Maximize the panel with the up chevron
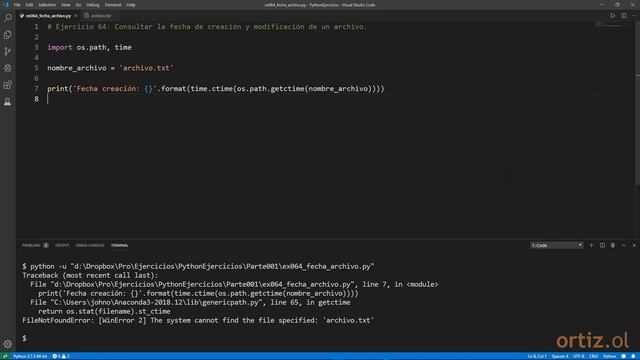Image resolution: width=640 pixels, height=360 pixels. [623, 245]
